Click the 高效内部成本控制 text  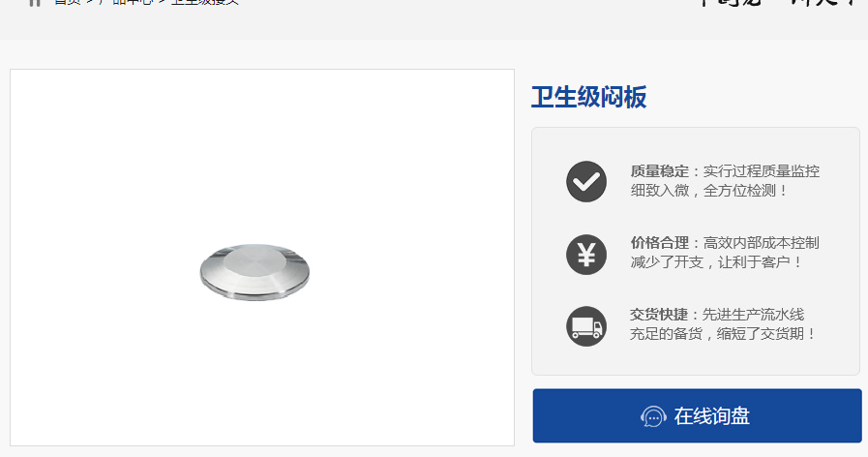pos(762,243)
